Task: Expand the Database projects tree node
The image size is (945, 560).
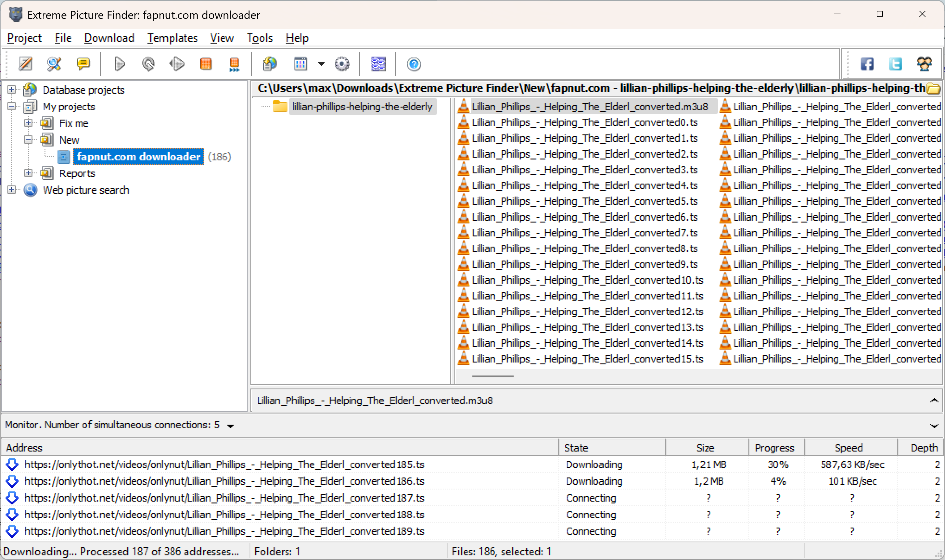Action: [12, 89]
